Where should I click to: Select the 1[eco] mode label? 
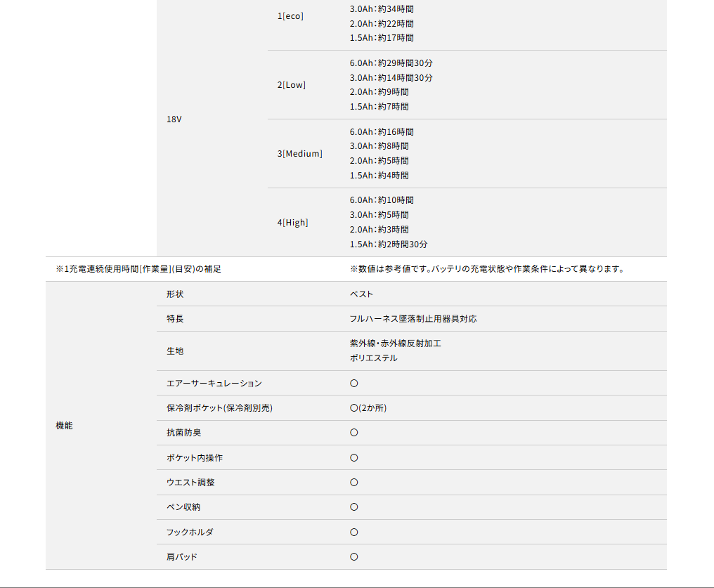[290, 15]
